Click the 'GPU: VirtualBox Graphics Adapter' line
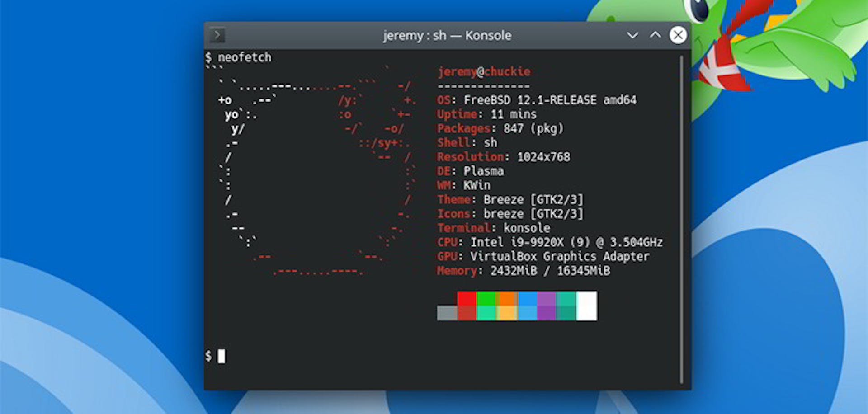Image resolution: width=868 pixels, height=414 pixels. (543, 256)
